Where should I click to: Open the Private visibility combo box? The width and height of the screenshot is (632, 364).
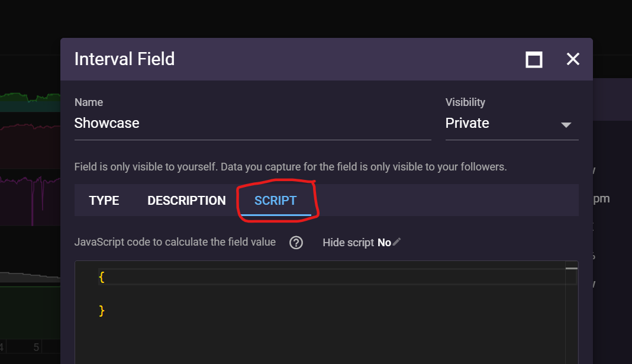click(x=512, y=123)
